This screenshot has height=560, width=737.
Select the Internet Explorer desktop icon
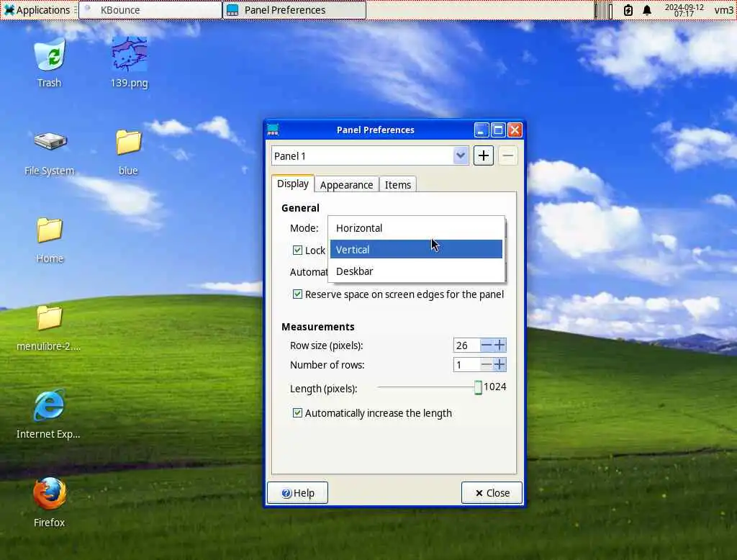(x=48, y=414)
